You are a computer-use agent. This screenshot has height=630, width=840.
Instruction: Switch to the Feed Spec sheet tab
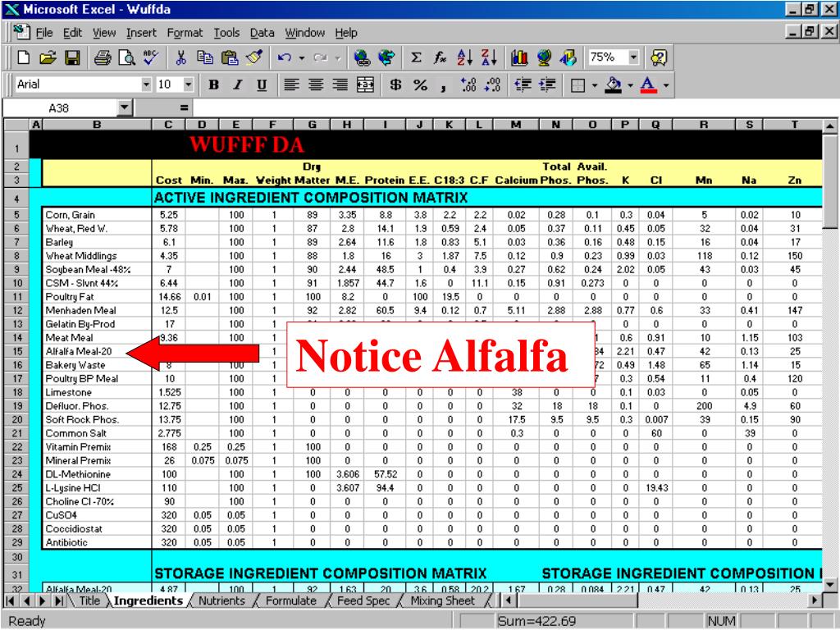coord(363,601)
